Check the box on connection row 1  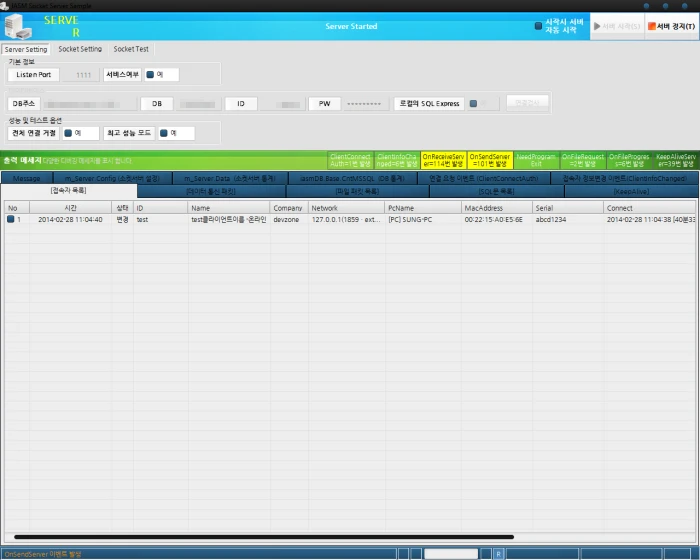tap(11, 219)
